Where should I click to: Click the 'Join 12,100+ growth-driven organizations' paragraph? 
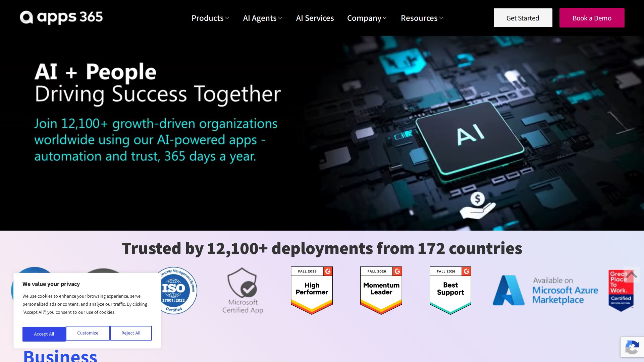(x=156, y=140)
